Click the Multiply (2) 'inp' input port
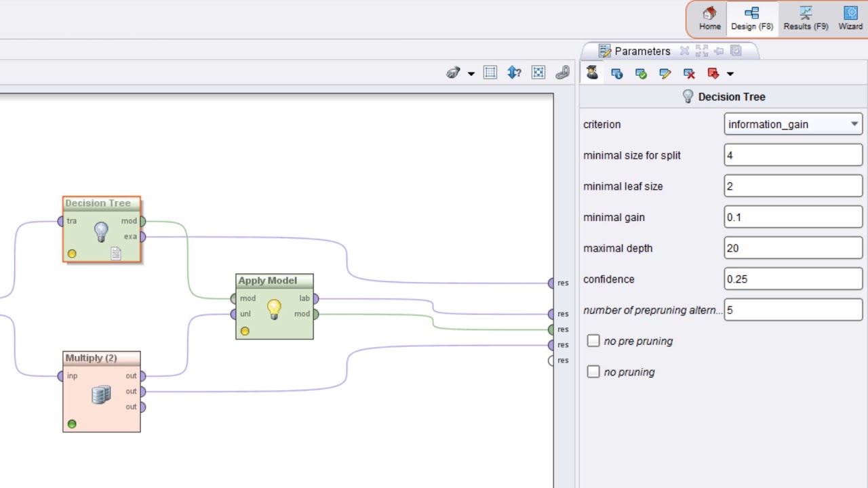This screenshot has width=868, height=488. click(62, 376)
